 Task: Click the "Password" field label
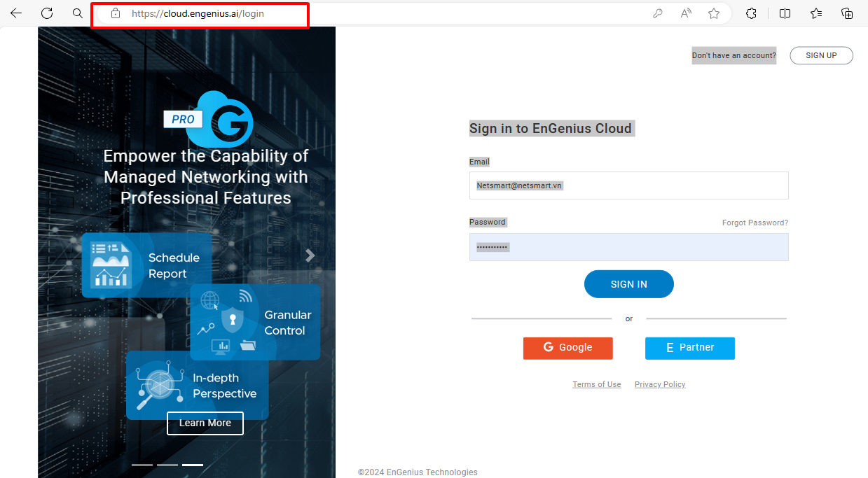[488, 222]
